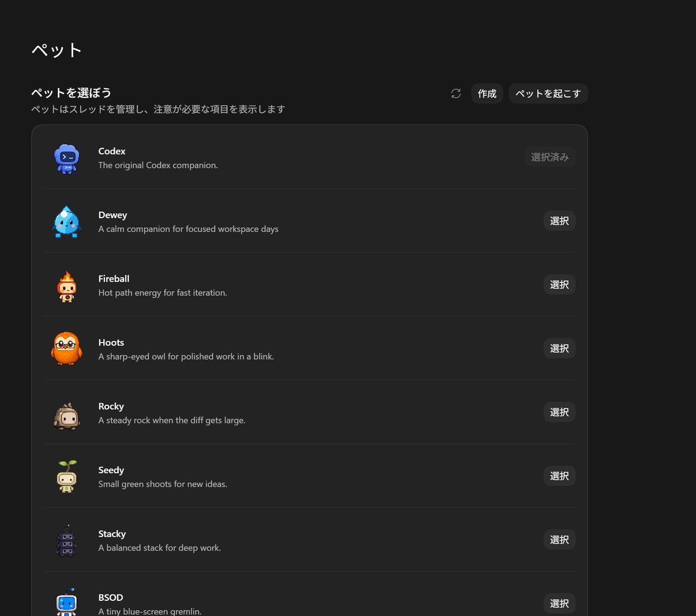Click the Rocky pet name
696x616 pixels.
point(111,406)
